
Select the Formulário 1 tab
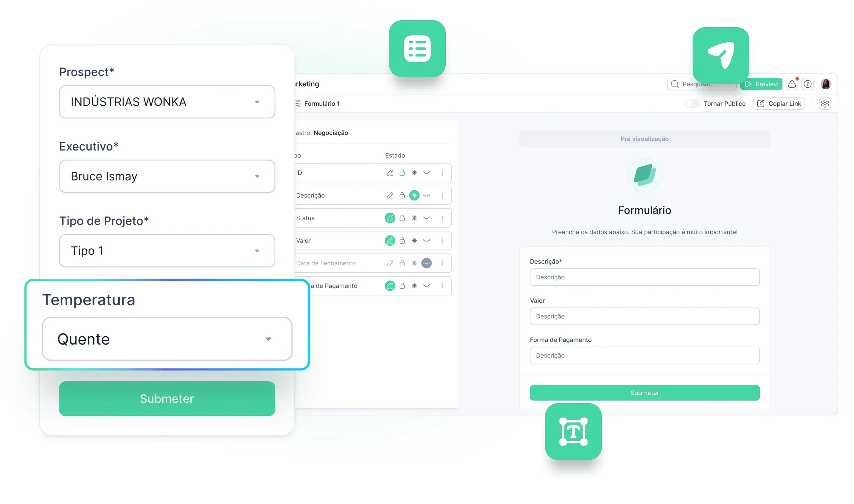point(321,104)
